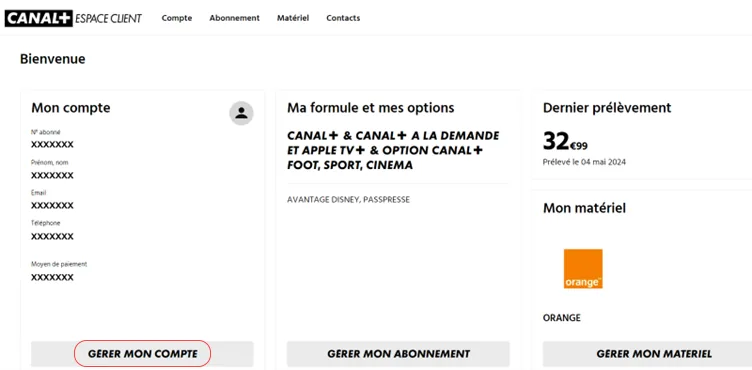The image size is (752, 370).
Task: Click the AVANTAGE DISNEY, PASSPRESSE text
Action: tap(348, 200)
